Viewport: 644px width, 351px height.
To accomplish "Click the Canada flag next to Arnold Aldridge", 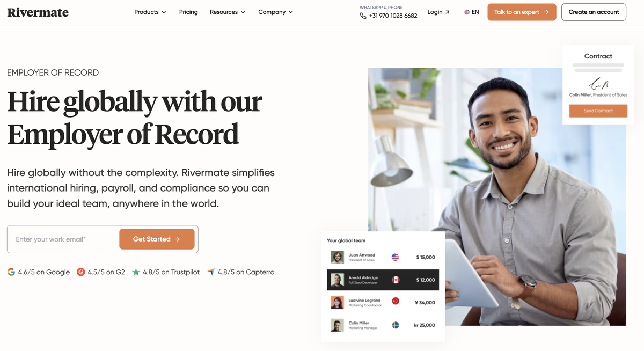I will [x=396, y=280].
